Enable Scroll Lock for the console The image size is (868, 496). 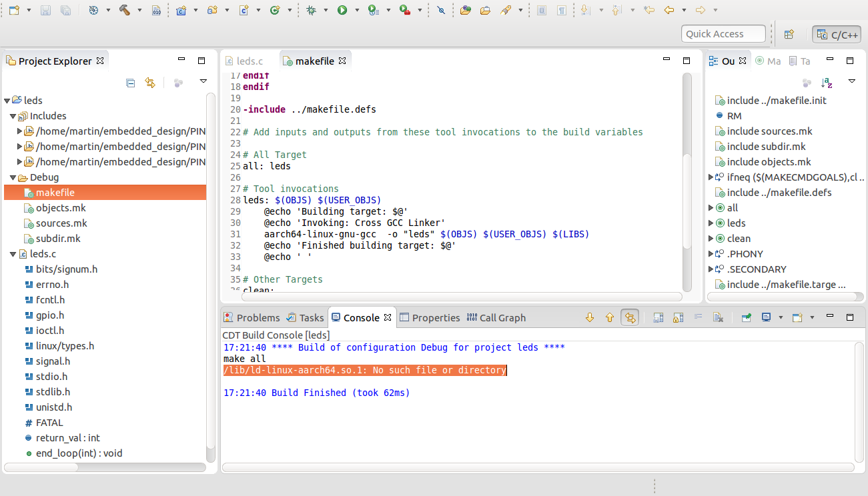[678, 317]
